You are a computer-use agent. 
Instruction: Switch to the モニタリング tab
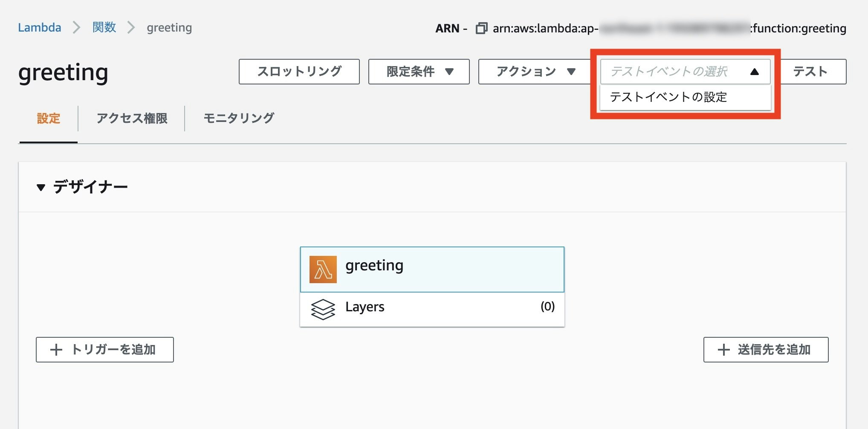pyautogui.click(x=239, y=119)
